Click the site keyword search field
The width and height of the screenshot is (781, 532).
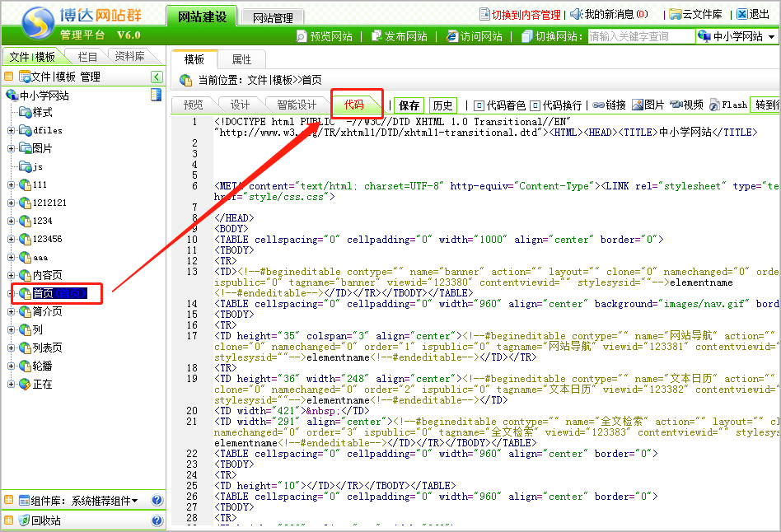tap(640, 37)
